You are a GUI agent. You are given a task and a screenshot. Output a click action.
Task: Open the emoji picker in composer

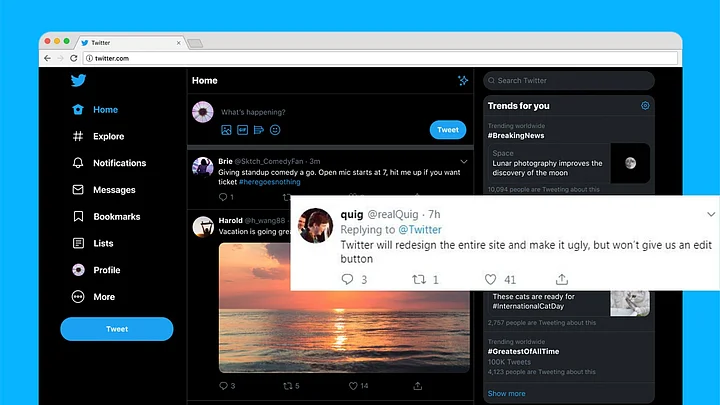(275, 130)
